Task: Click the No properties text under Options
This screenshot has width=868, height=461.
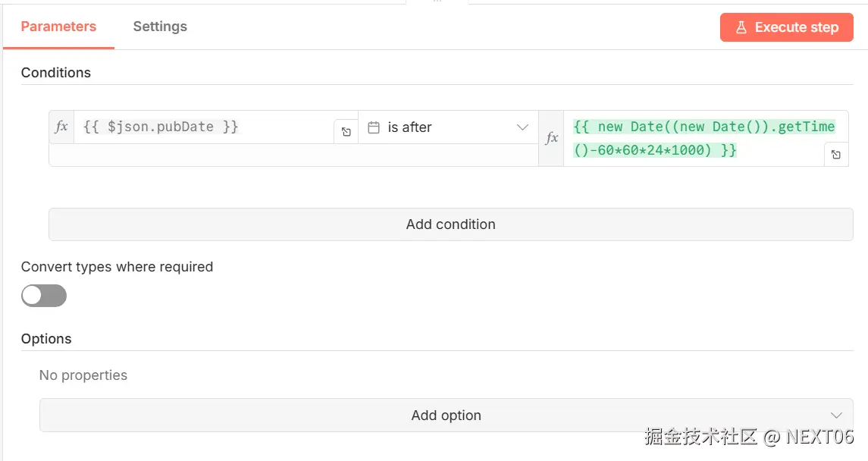Action: pyautogui.click(x=83, y=375)
